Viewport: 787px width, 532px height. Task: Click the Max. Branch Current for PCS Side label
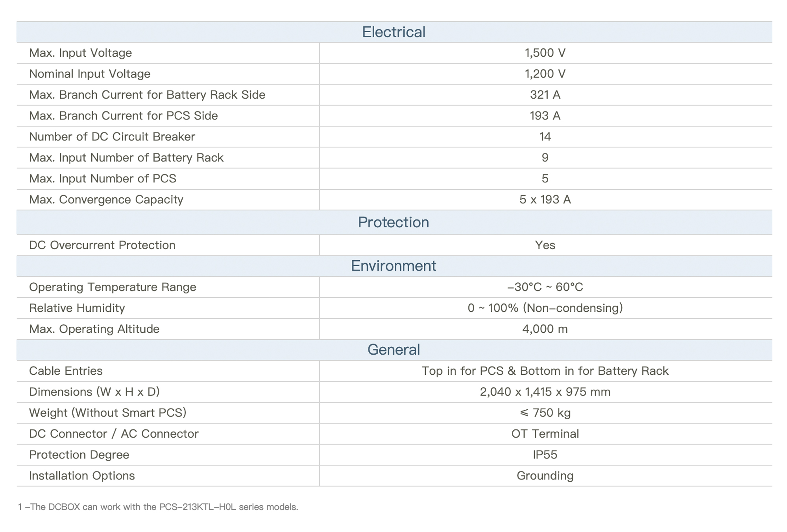pyautogui.click(x=124, y=116)
